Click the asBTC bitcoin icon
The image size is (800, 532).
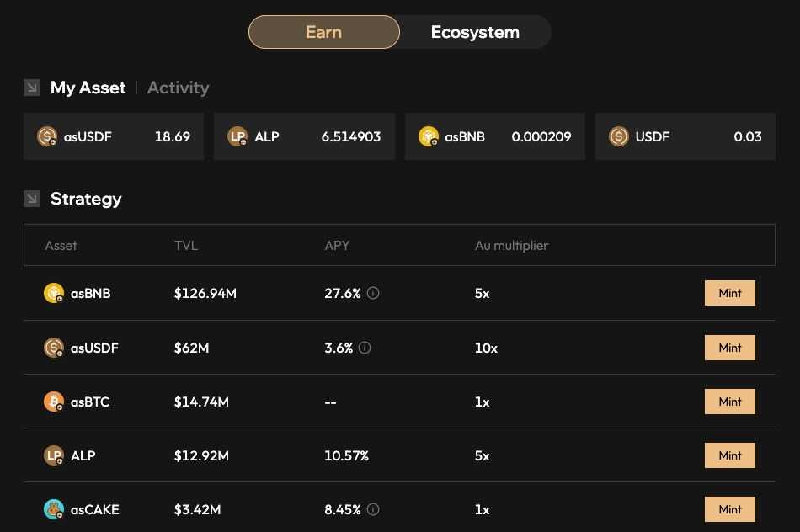[x=54, y=402]
